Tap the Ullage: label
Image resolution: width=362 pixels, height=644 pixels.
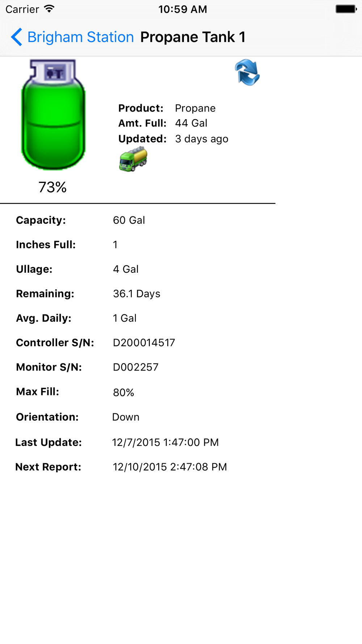(34, 269)
